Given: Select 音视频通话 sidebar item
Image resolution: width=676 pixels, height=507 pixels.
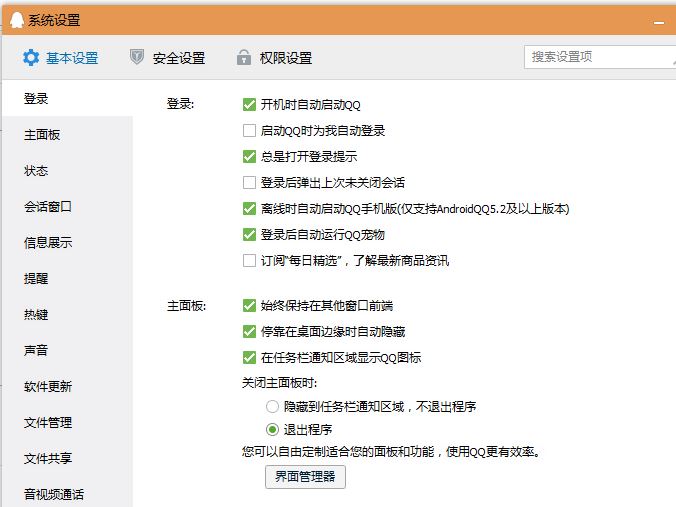Looking at the screenshot, I should [67, 494].
